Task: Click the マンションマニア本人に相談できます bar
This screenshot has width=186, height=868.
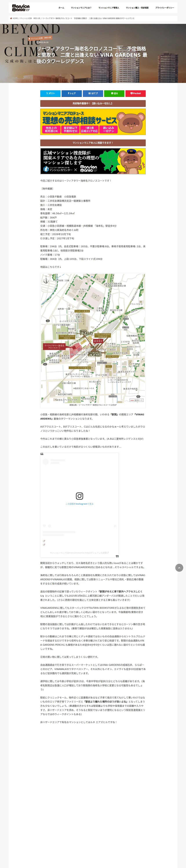Action: click(93, 143)
